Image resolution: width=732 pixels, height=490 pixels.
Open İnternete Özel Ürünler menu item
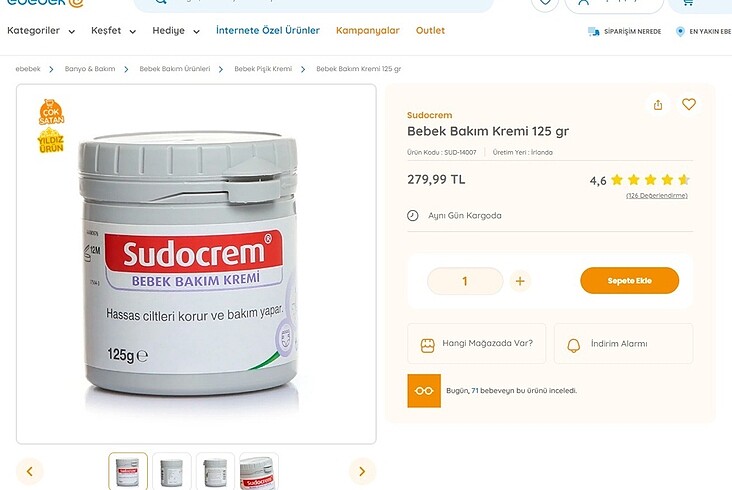[x=267, y=31]
